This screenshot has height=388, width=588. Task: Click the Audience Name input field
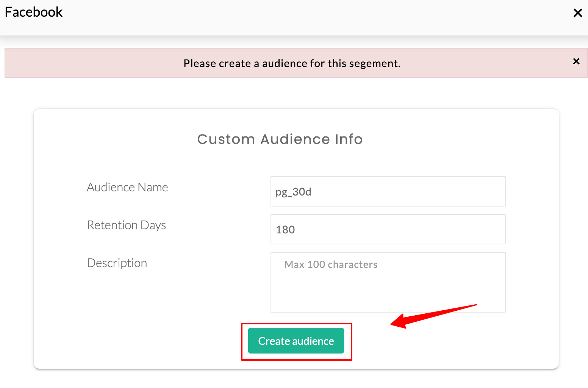388,191
